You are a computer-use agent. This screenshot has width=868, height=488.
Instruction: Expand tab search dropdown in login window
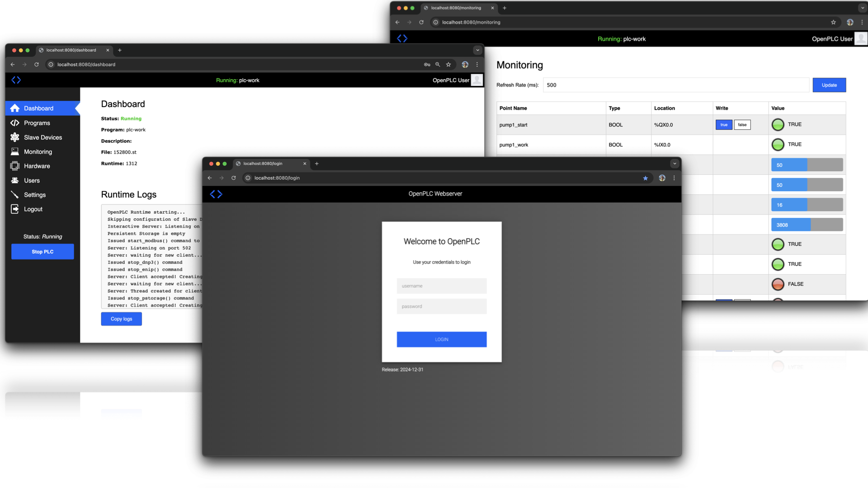tap(675, 164)
